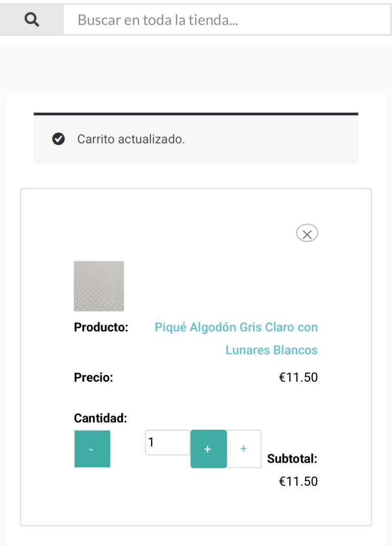
Task: Click the 'Subtotal:' label
Action: point(292,459)
